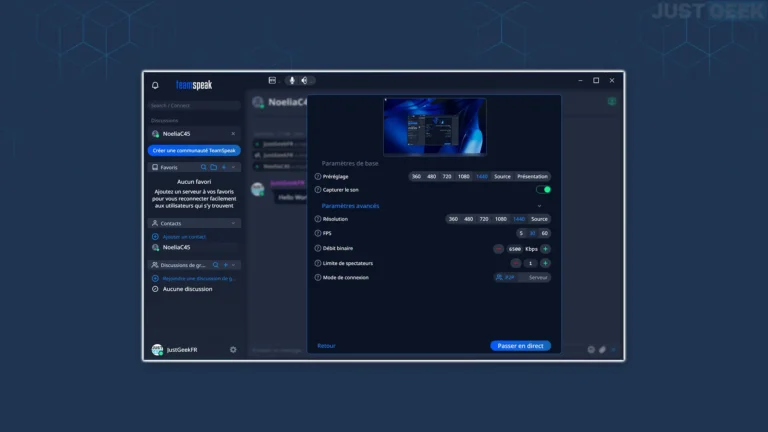The height and width of the screenshot is (432, 768).
Task: Click the speaker icon in title bar
Action: 305,80
